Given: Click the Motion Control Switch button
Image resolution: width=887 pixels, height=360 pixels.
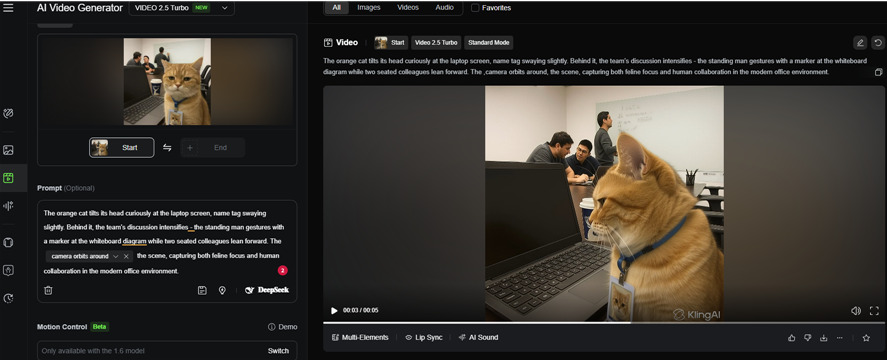Looking at the screenshot, I should [278, 351].
